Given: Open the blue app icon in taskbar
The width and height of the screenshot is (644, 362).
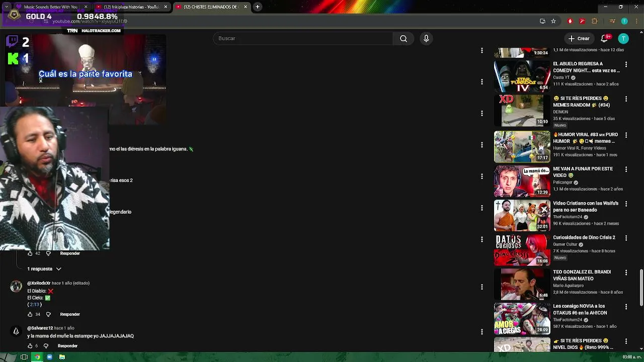Looking at the screenshot, I should (49, 357).
